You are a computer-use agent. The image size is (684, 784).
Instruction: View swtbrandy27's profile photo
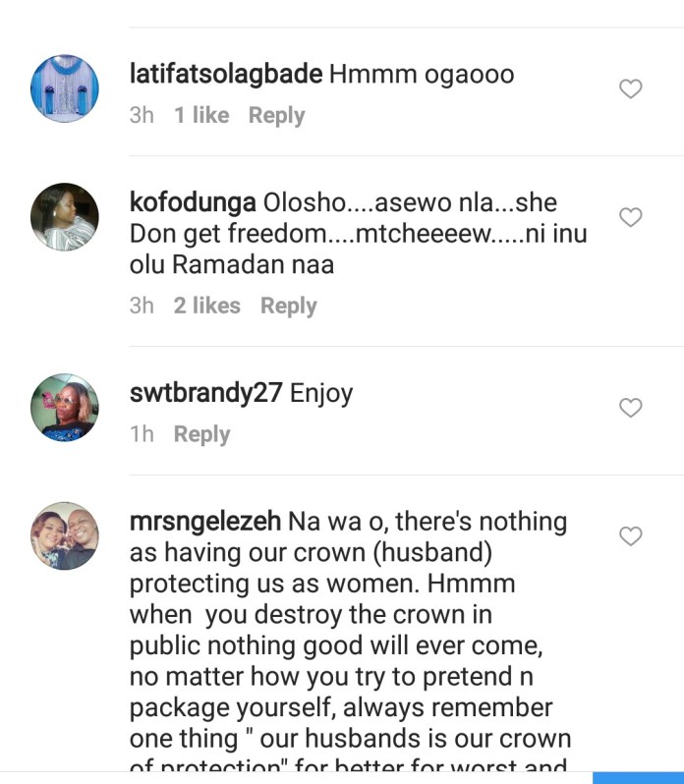(65, 407)
